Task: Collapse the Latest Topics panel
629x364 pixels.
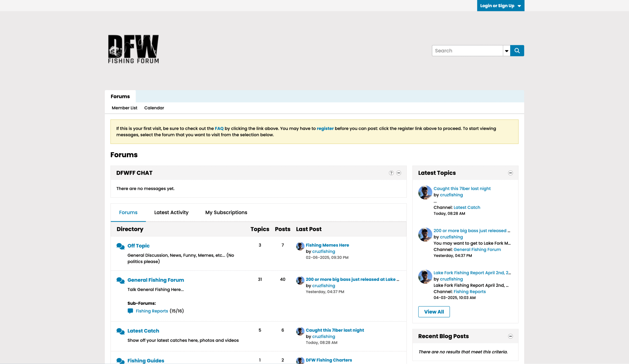Action: pyautogui.click(x=510, y=173)
